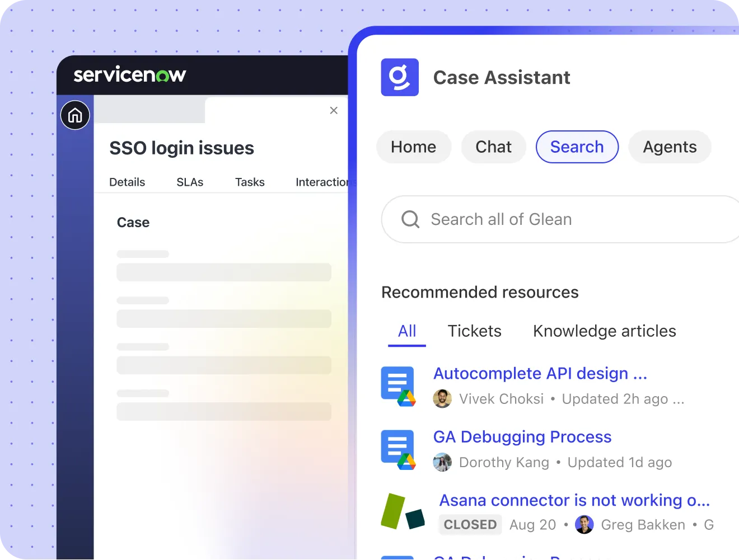Click the Asana connector ticket icon
The height and width of the screenshot is (560, 739).
pyautogui.click(x=403, y=512)
